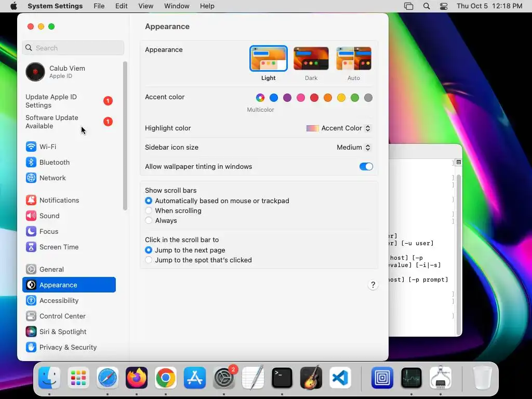Launch Visual Studio Code from Dock
532x399 pixels.
340,378
